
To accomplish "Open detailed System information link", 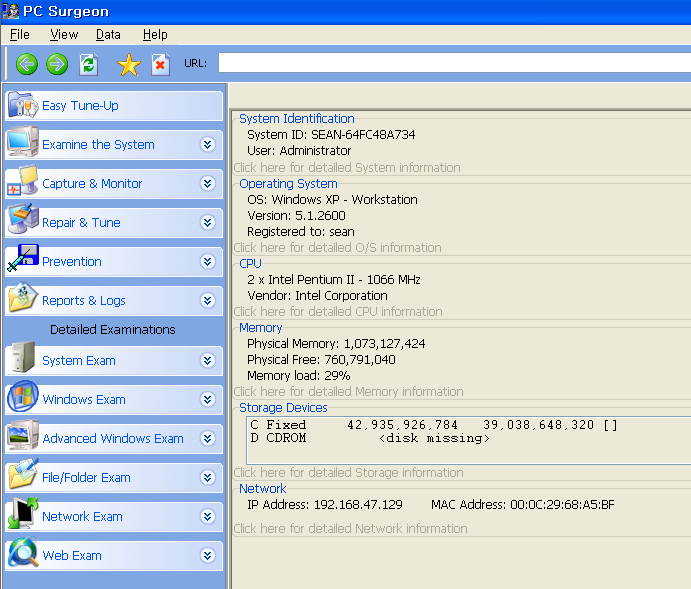I will coord(347,167).
